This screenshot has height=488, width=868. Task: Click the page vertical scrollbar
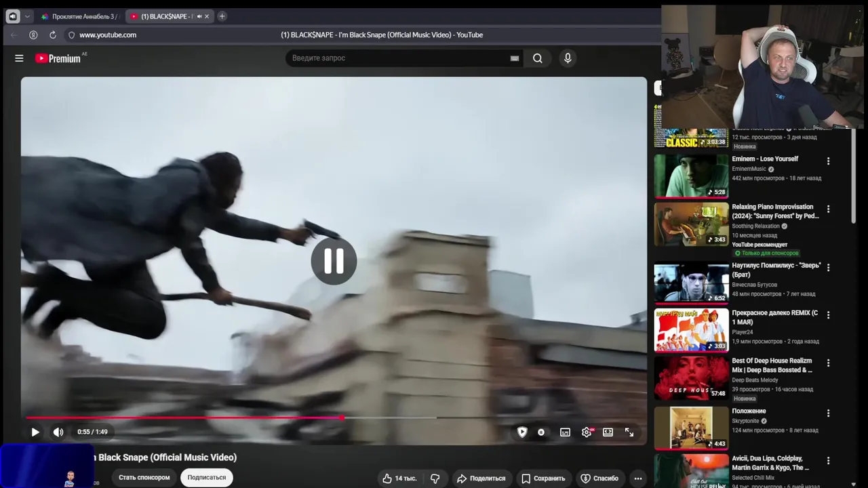click(x=854, y=176)
